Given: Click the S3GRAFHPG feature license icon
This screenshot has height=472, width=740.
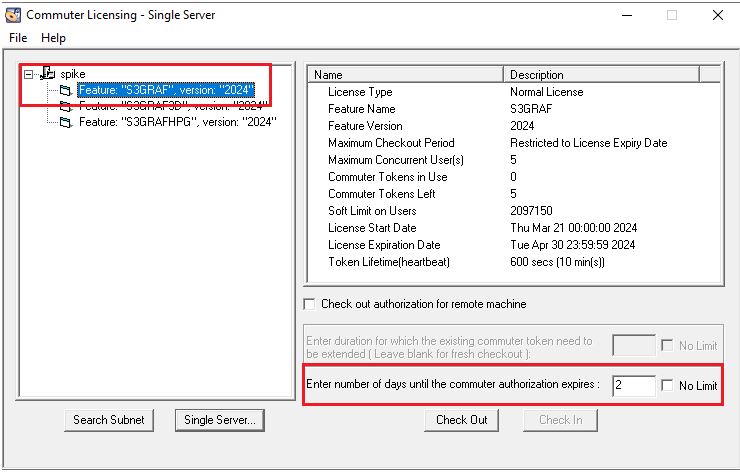Looking at the screenshot, I should (x=66, y=122).
